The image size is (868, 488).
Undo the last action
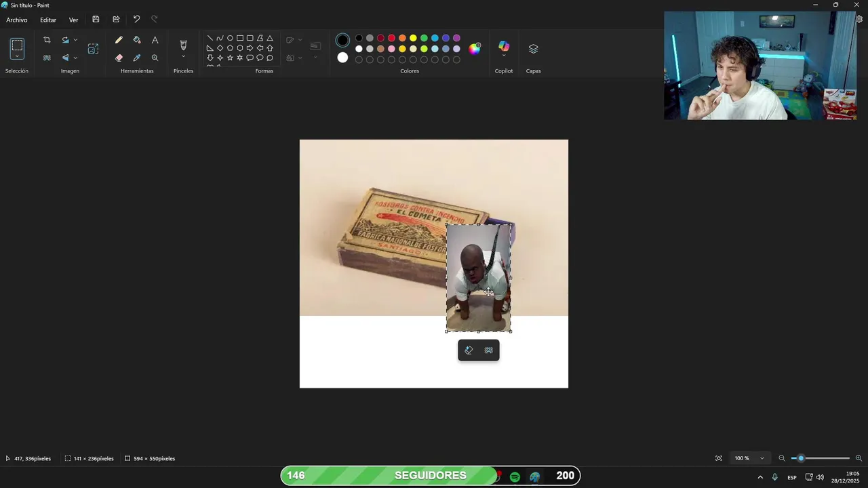tap(136, 20)
